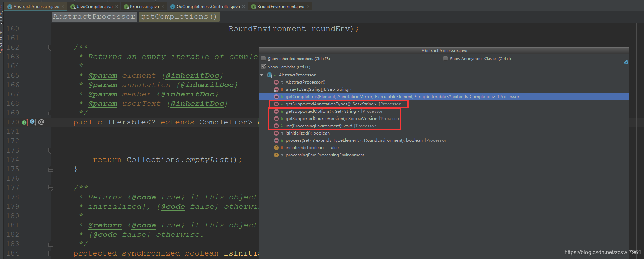Click the @ annotation gutter marker on line 170

[x=41, y=122]
